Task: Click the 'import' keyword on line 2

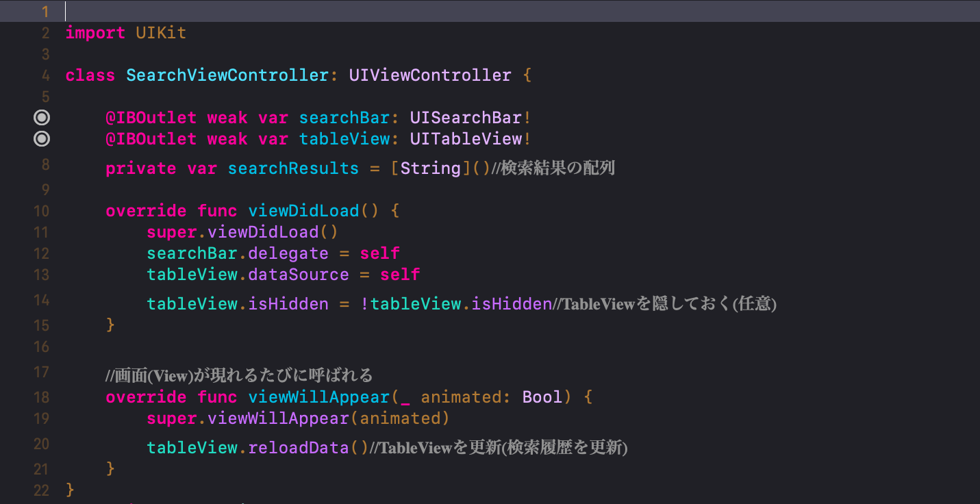Action: [x=95, y=33]
